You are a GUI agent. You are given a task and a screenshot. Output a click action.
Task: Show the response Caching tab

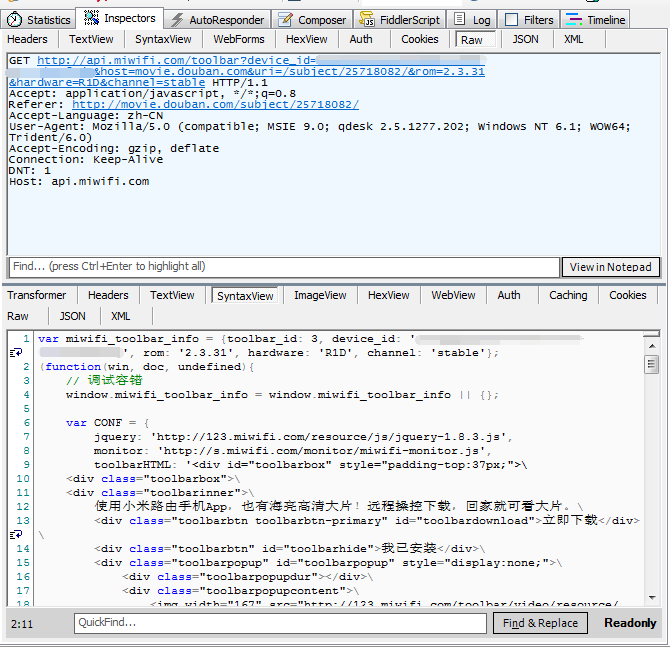click(568, 295)
